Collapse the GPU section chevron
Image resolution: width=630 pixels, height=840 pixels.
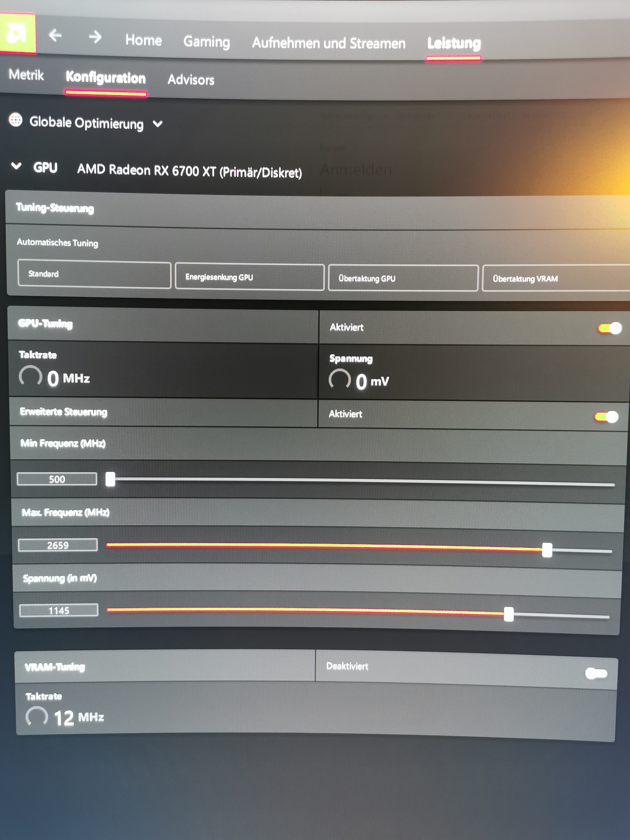coord(16,166)
